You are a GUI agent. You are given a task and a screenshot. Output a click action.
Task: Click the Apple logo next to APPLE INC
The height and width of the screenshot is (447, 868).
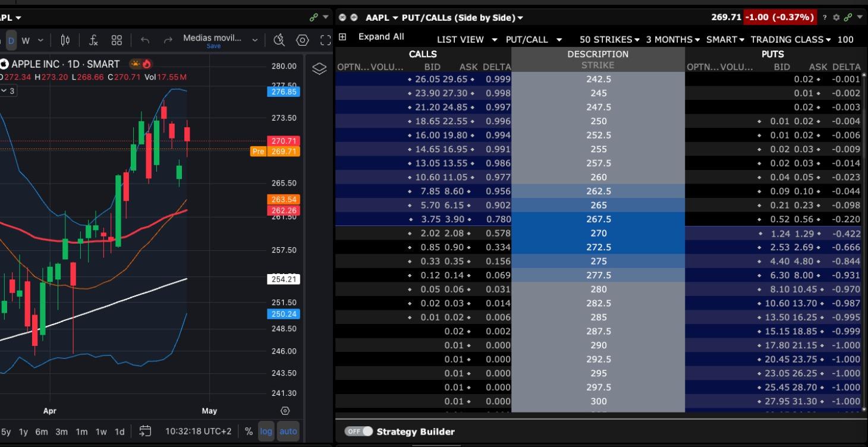4,64
